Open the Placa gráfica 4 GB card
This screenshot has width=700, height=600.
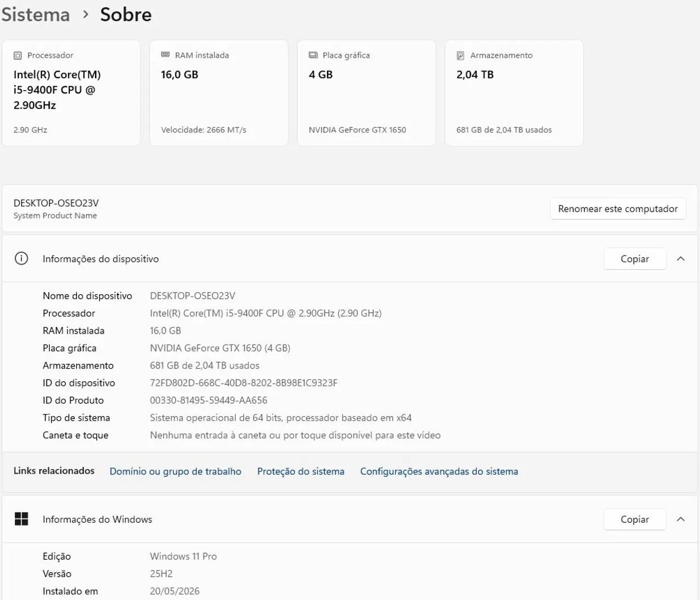(x=366, y=93)
